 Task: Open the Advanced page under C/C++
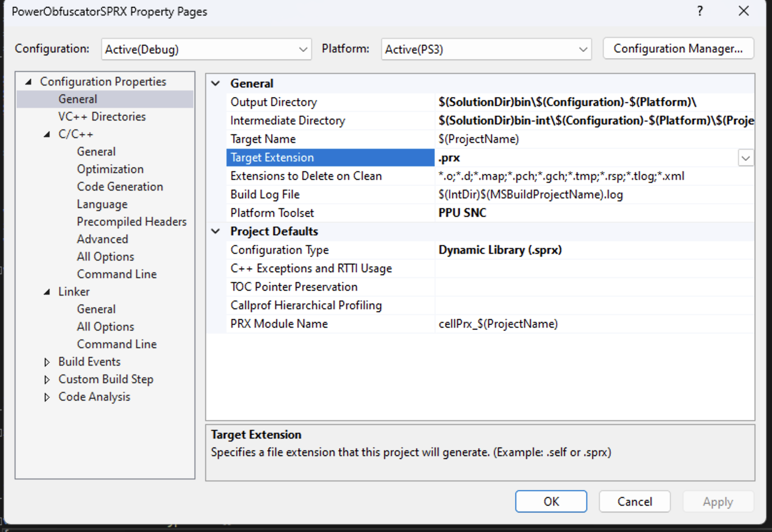103,239
